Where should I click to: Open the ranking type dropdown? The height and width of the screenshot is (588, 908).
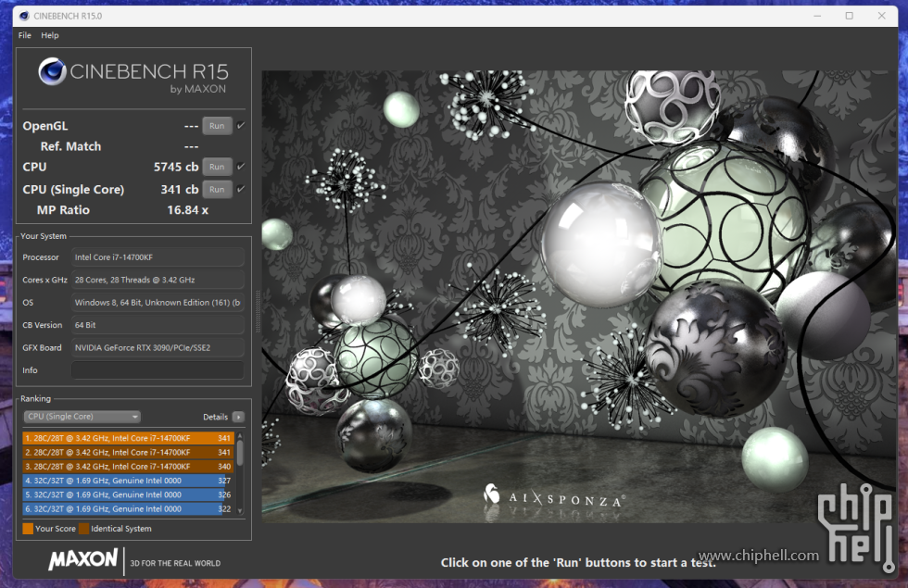(82, 417)
